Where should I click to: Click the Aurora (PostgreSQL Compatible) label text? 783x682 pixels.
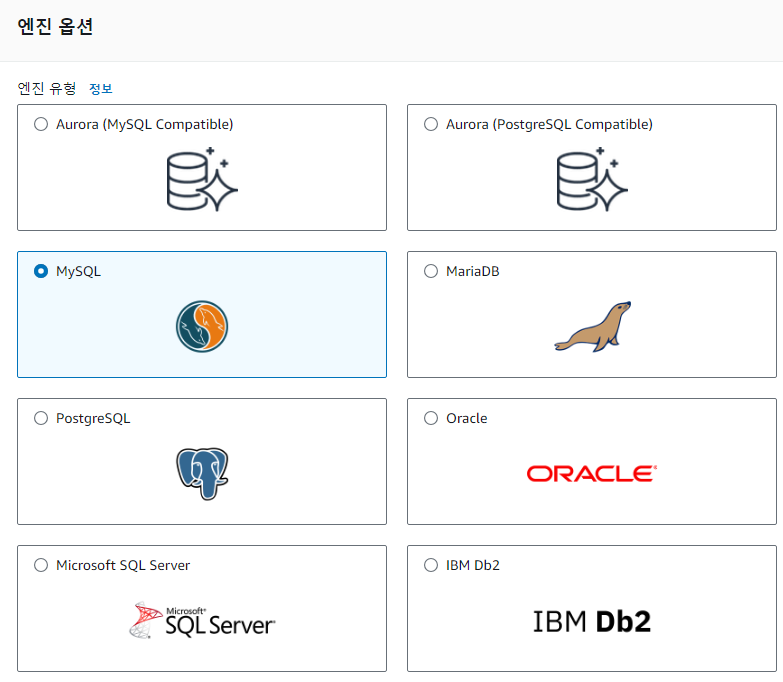(x=549, y=124)
